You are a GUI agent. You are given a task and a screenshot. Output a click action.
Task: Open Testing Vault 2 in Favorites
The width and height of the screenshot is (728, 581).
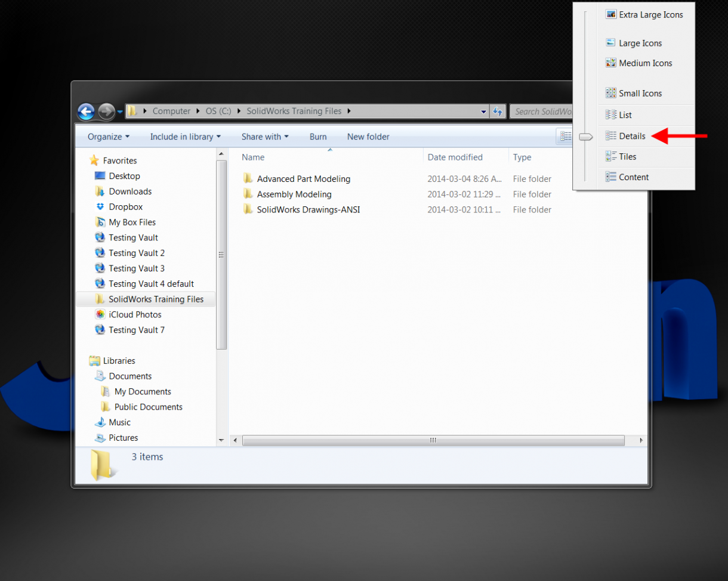[137, 253]
